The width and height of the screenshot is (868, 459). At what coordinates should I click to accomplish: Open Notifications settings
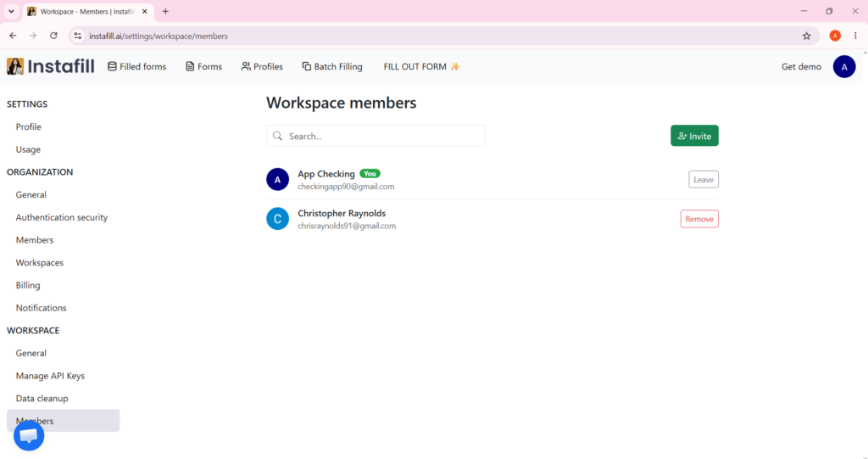(x=41, y=308)
